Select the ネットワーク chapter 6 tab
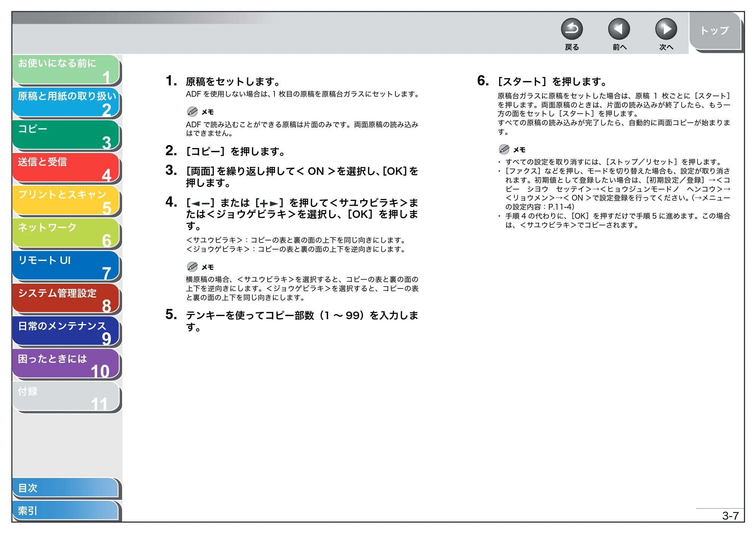This screenshot has height=534, width=756. click(66, 234)
